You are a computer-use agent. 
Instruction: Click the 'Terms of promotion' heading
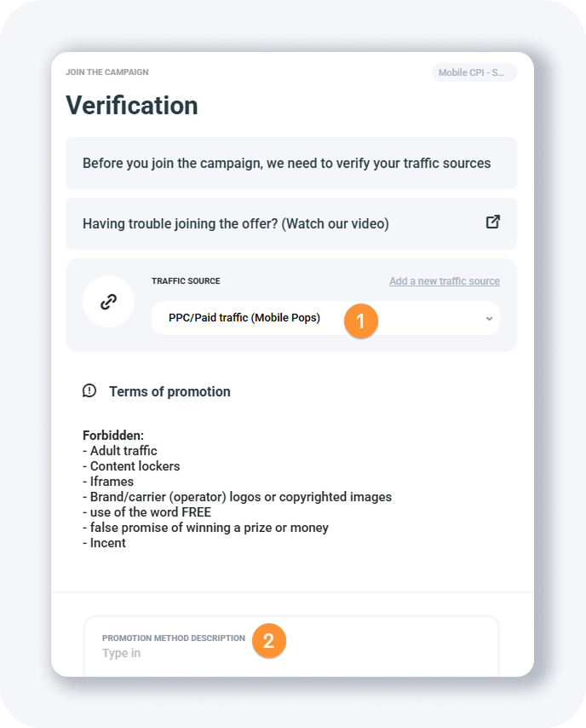(x=169, y=391)
